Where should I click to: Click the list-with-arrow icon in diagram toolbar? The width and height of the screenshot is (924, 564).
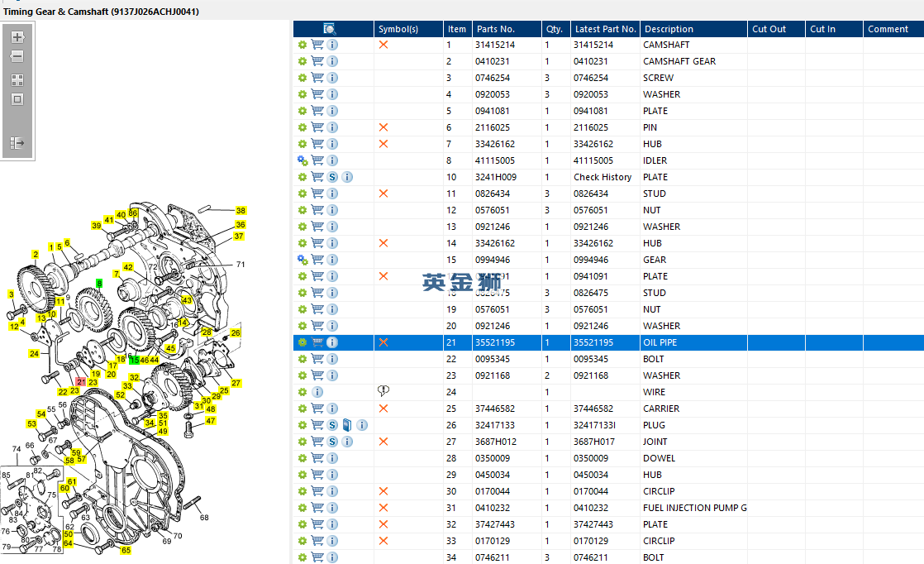point(17,142)
